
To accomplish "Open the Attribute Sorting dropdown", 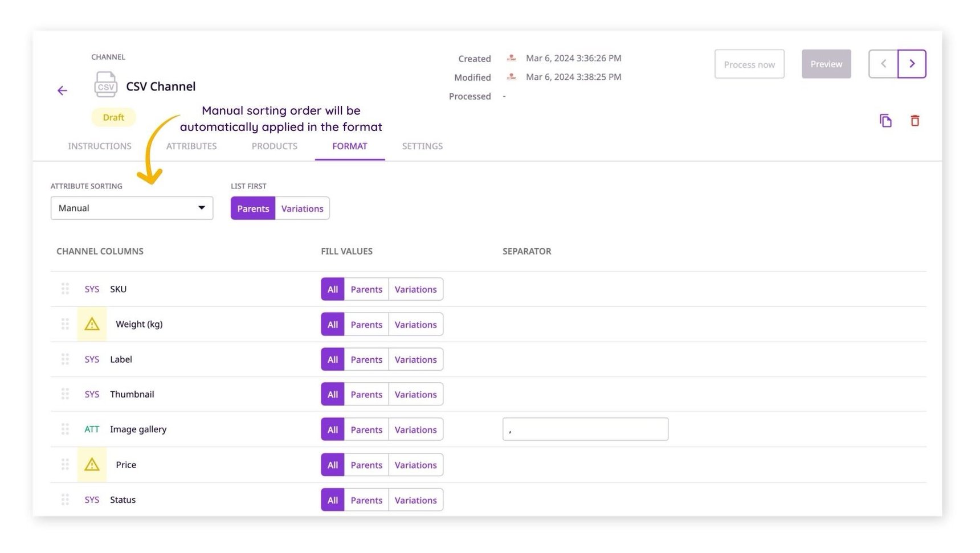I will click(x=131, y=208).
